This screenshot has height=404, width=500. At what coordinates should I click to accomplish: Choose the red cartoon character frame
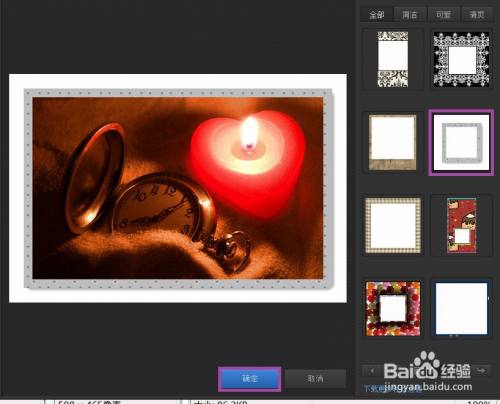tap(462, 225)
